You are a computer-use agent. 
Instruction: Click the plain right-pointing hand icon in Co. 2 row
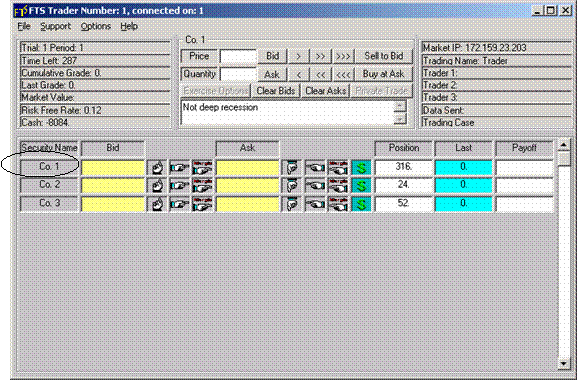click(179, 185)
